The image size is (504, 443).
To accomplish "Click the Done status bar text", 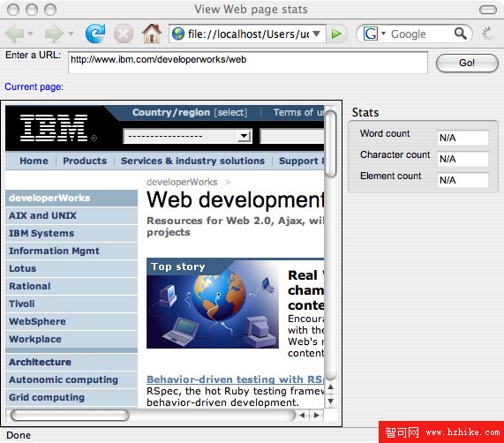I will pos(19,435).
